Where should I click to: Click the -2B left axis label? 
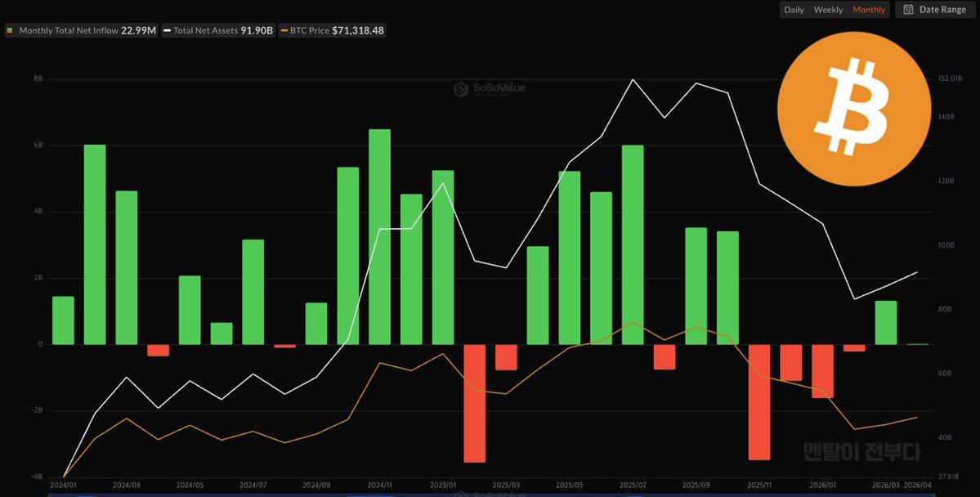tap(37, 410)
